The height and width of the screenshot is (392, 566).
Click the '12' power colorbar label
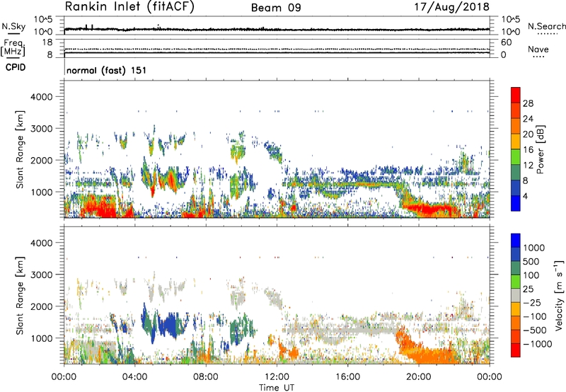click(x=528, y=166)
